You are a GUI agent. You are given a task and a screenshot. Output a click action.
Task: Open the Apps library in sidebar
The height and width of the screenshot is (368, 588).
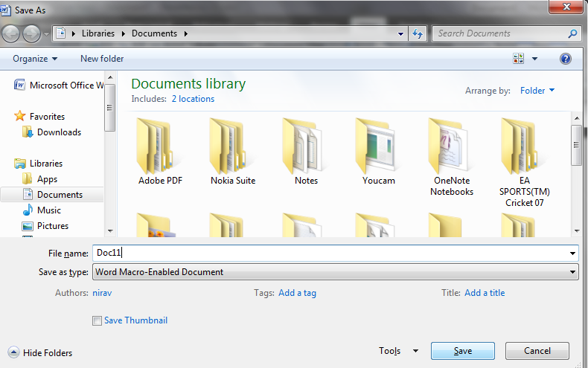tap(39, 179)
